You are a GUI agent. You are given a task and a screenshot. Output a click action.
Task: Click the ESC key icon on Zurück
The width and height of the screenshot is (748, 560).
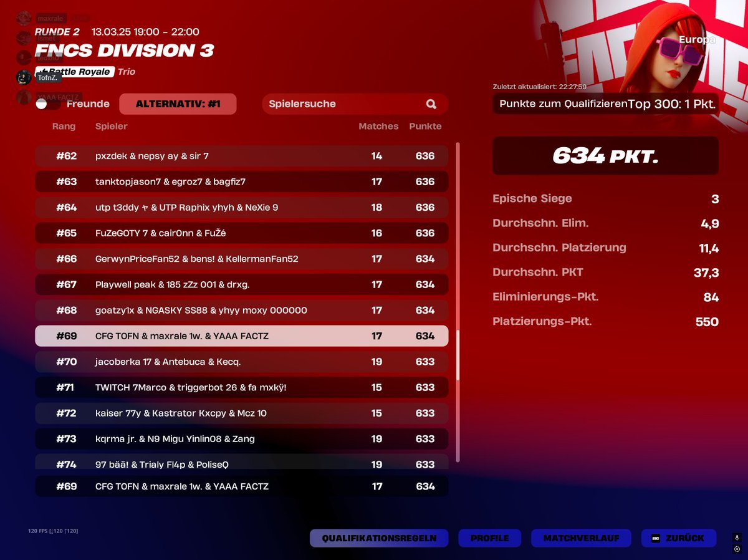coord(656,538)
